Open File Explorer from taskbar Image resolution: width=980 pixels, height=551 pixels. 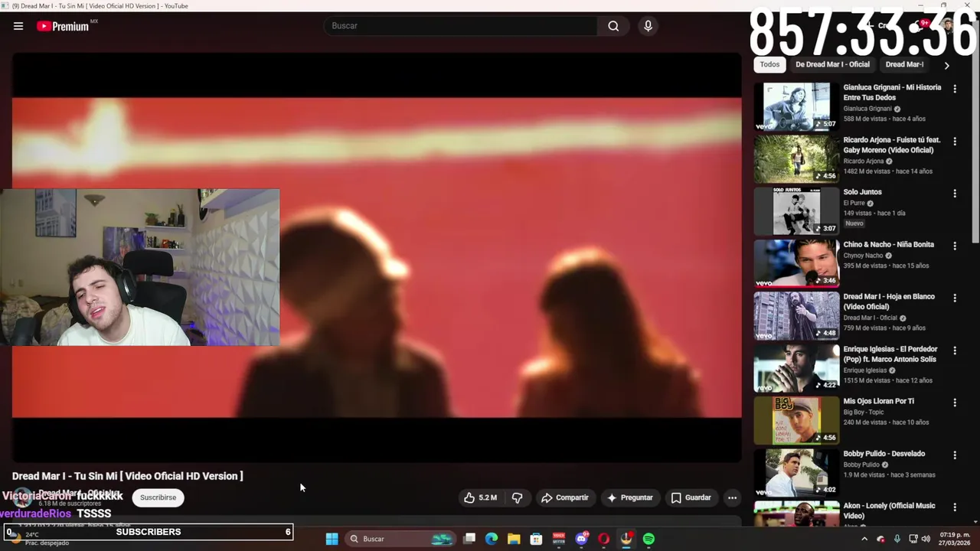[x=514, y=539]
